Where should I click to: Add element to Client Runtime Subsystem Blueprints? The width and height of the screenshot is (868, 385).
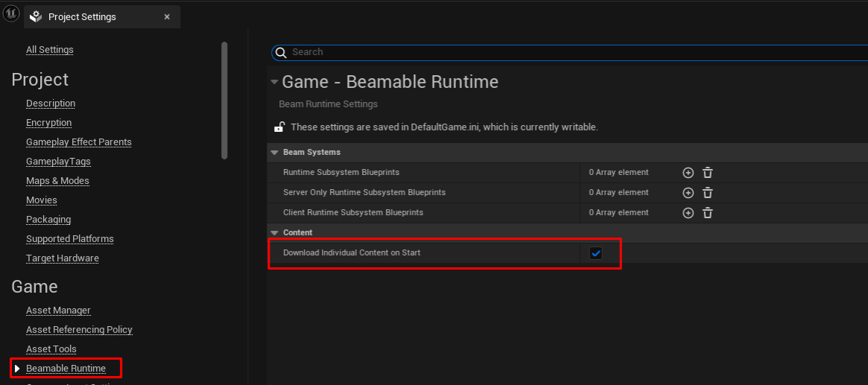click(x=688, y=213)
